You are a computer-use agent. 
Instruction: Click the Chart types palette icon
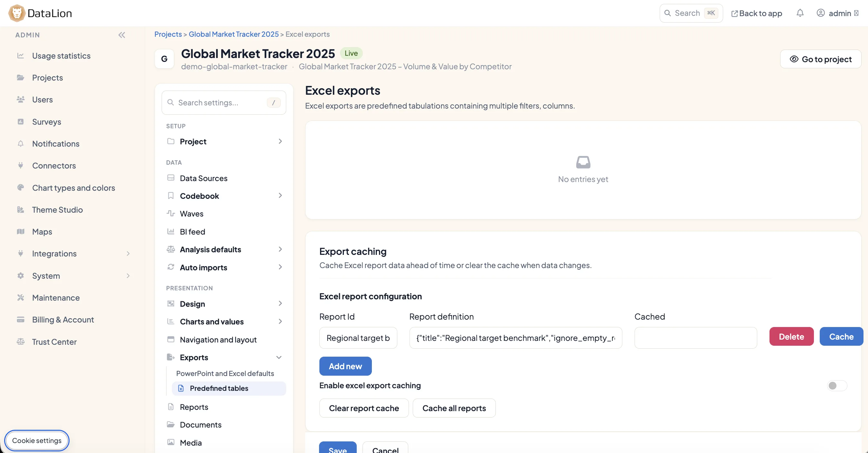(x=21, y=188)
